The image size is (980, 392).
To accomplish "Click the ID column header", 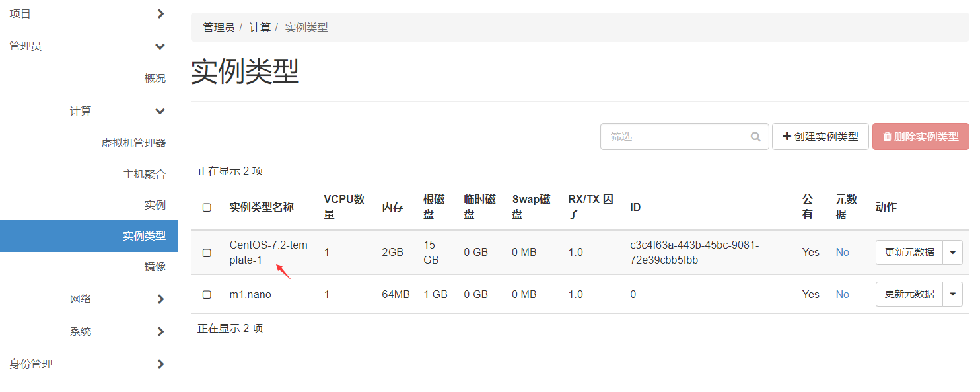I will pyautogui.click(x=635, y=207).
